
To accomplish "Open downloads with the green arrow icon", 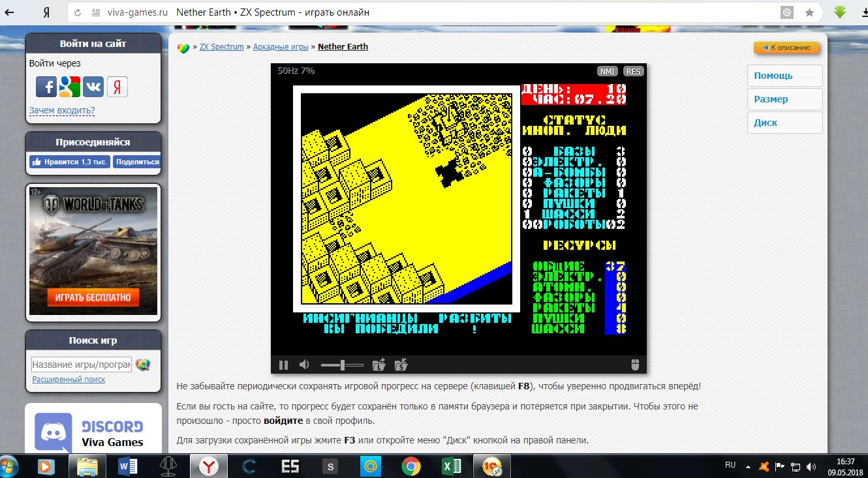I will [x=840, y=12].
